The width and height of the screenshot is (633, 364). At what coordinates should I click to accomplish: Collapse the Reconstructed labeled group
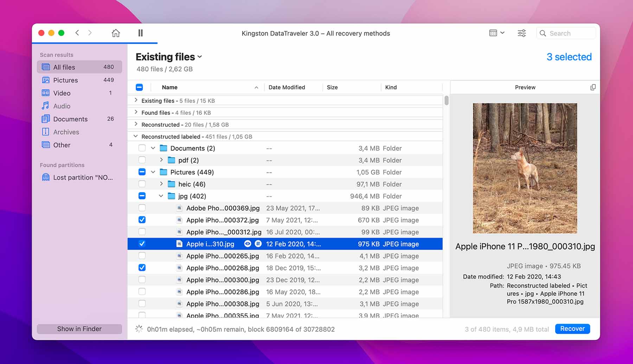click(136, 136)
